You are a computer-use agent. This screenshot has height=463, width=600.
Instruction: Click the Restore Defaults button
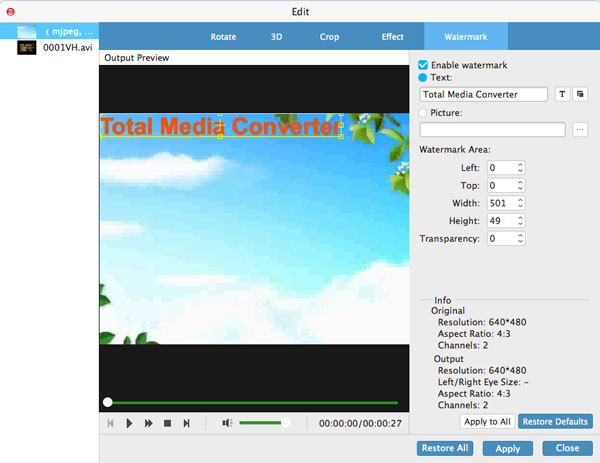(x=555, y=422)
